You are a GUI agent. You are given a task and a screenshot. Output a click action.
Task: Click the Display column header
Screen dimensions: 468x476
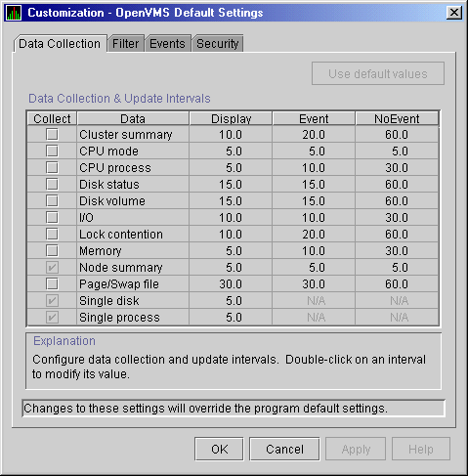click(x=231, y=118)
